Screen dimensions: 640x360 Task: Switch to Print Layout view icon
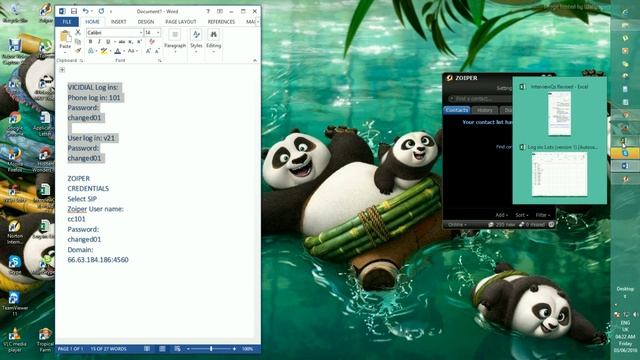tap(162, 349)
